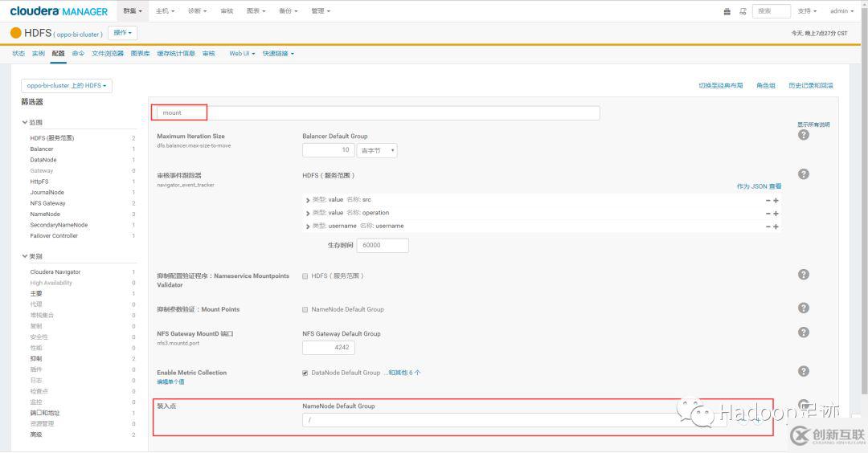Screen dimensions: 868x453
Task: Open the 审核 top menu item
Action: pyautogui.click(x=227, y=11)
